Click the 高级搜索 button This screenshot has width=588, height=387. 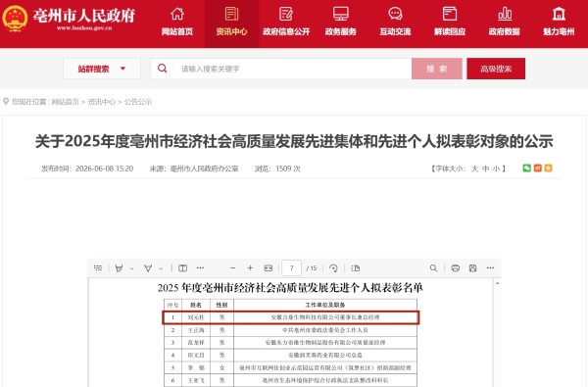[x=496, y=69]
